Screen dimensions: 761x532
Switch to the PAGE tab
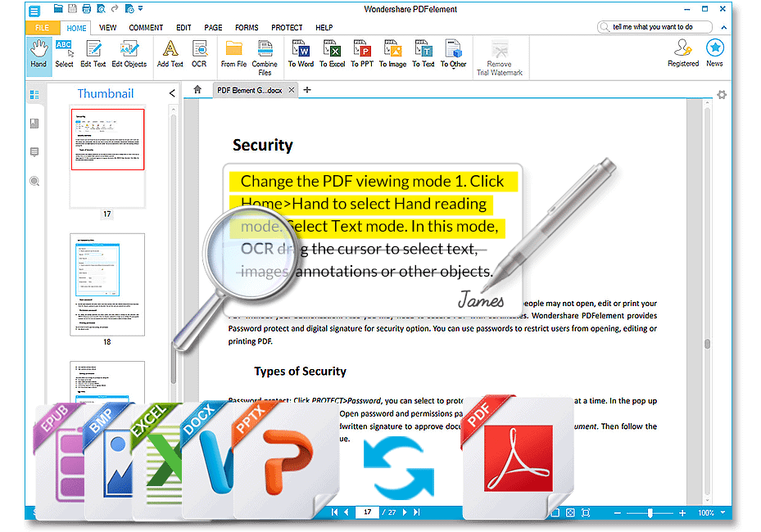213,28
